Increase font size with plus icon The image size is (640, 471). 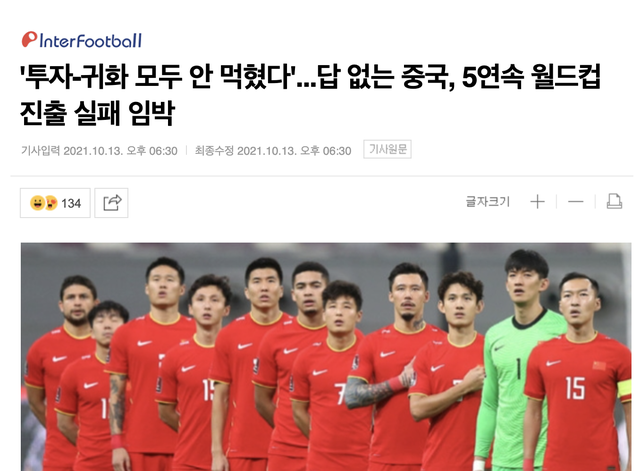[537, 202]
